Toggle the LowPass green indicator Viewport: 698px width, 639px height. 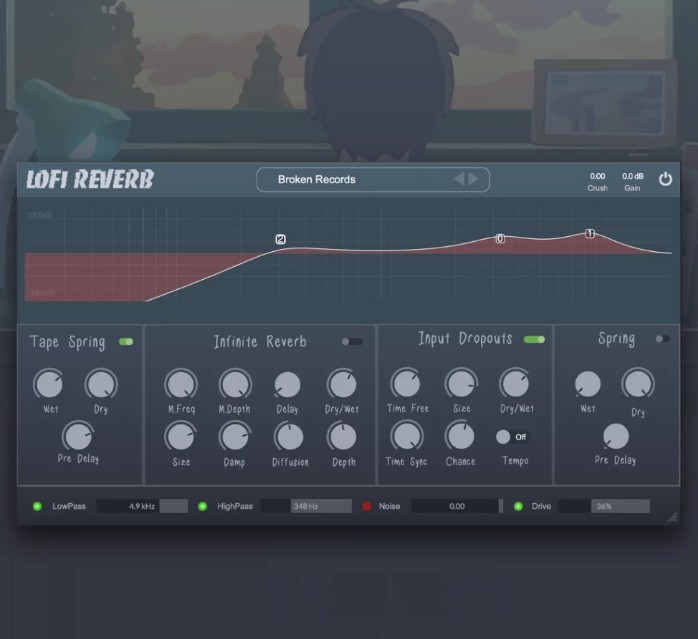click(x=37, y=506)
